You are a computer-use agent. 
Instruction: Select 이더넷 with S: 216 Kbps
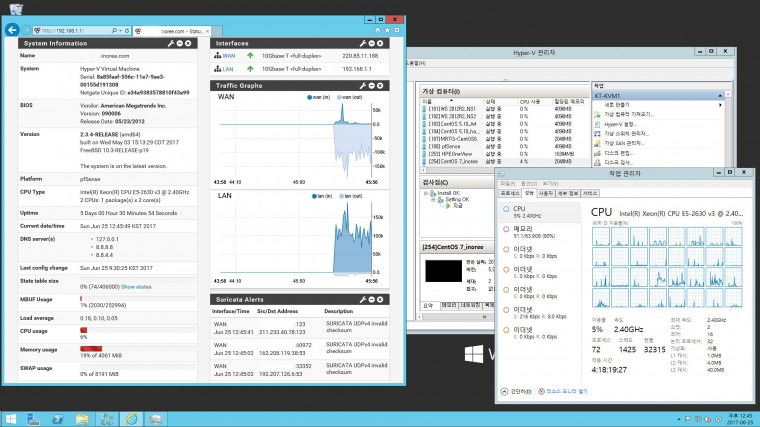(539, 313)
